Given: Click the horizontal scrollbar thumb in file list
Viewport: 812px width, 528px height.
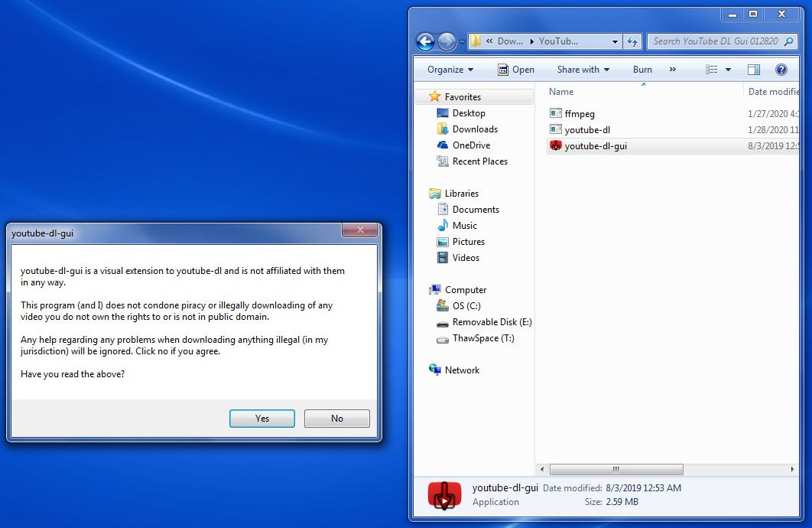Looking at the screenshot, I should point(616,469).
